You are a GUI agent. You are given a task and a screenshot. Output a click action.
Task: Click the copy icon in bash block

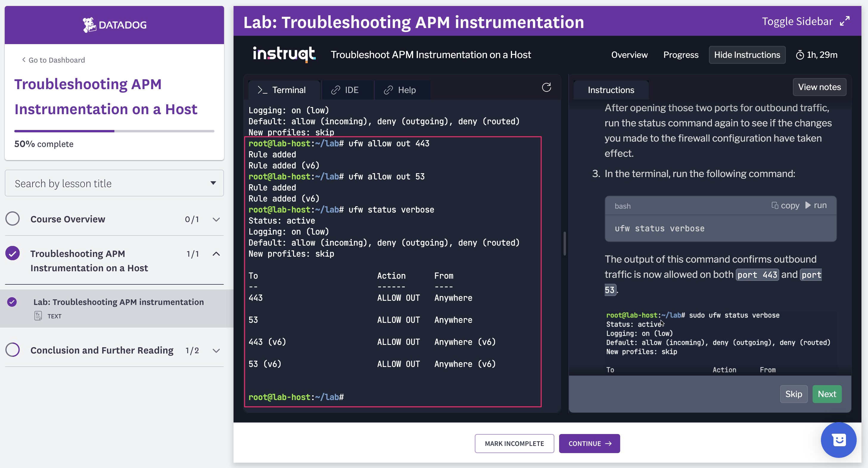(x=775, y=205)
